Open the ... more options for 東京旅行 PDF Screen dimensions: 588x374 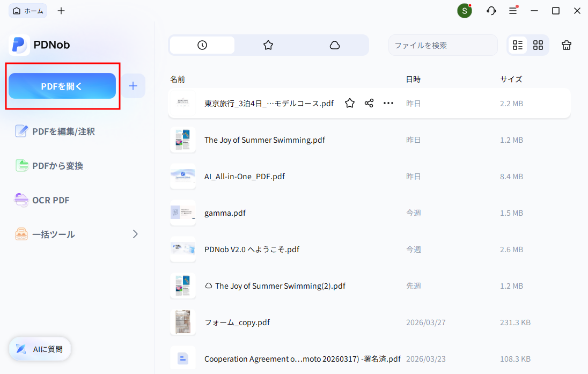388,103
